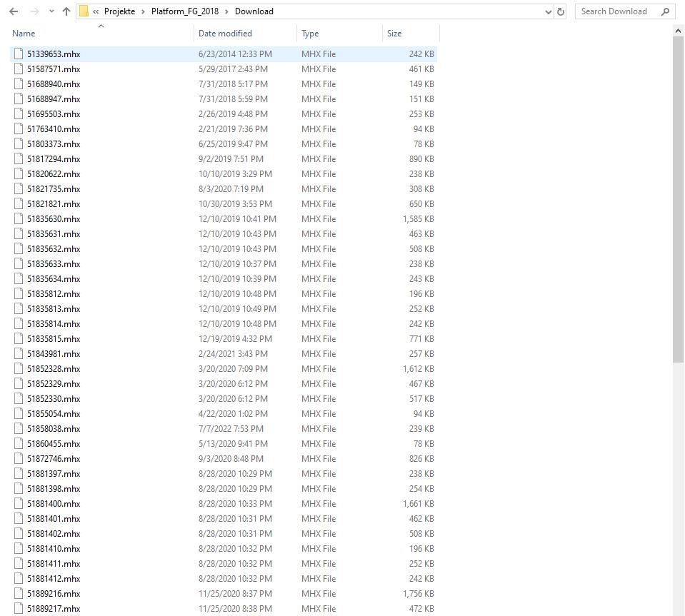Viewport: 685px width, 616px height.
Task: Select file name 51881400.mhx
Action: pos(54,504)
